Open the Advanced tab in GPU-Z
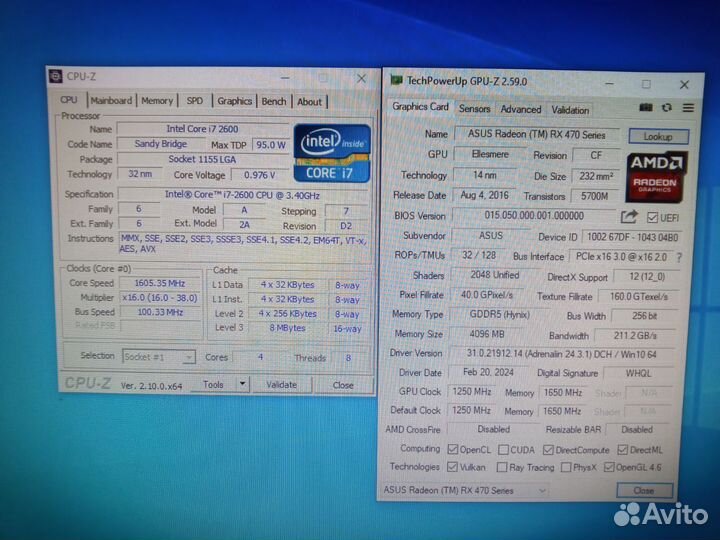Image resolution: width=720 pixels, height=540 pixels. pos(521,109)
